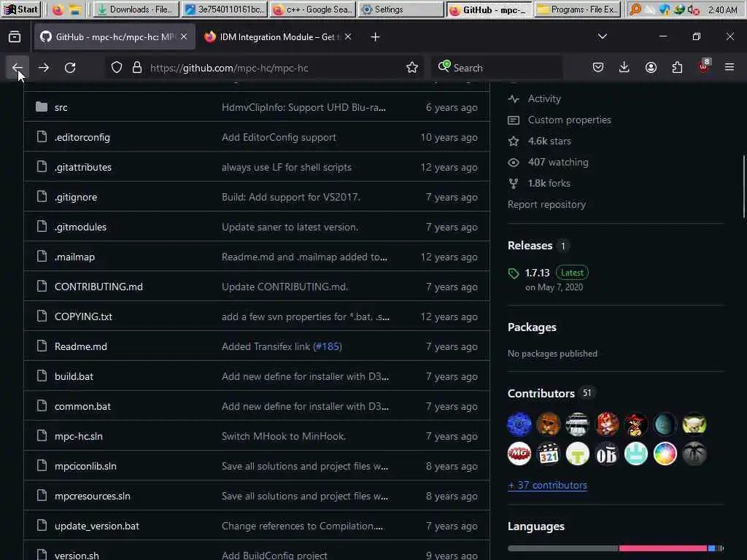This screenshot has height=560, width=747.
Task: Show site security via the padlock icon
Action: tap(137, 68)
